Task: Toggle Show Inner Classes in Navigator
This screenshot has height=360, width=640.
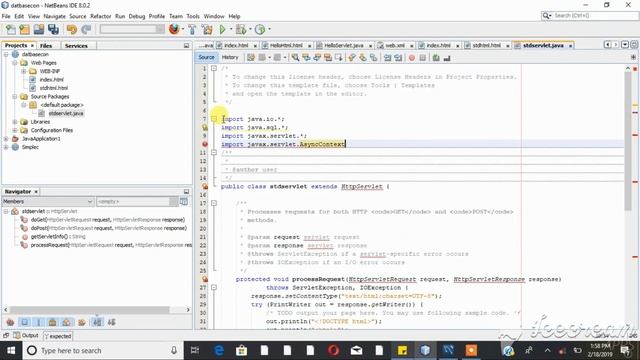Action: click(67, 322)
